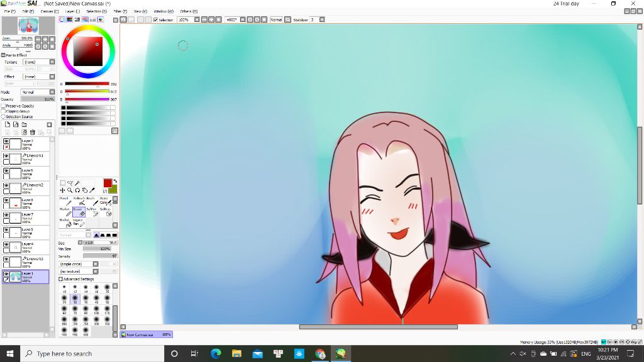Hide the Linework1 layer
This screenshot has width=644, height=362.
click(x=6, y=156)
